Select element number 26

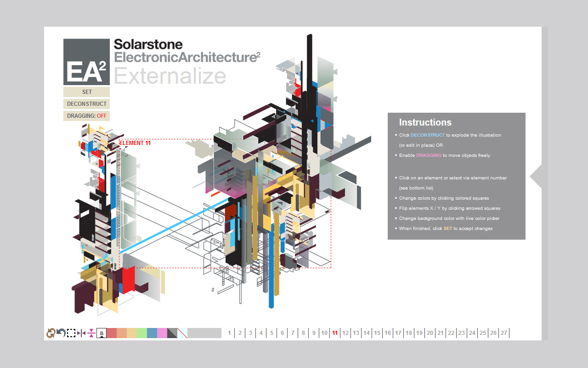tap(493, 333)
